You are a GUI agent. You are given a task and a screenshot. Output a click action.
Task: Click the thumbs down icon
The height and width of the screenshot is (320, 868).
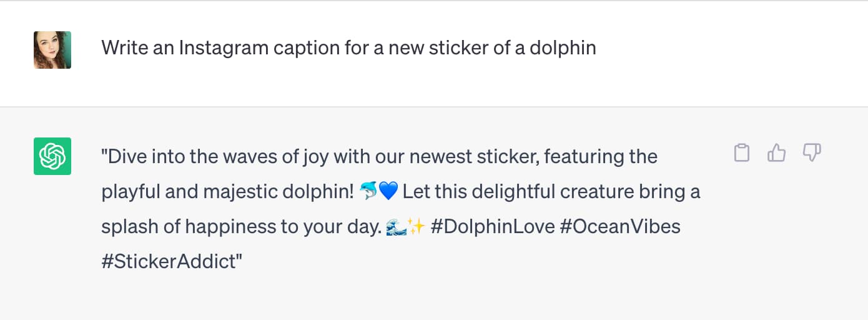tap(811, 152)
